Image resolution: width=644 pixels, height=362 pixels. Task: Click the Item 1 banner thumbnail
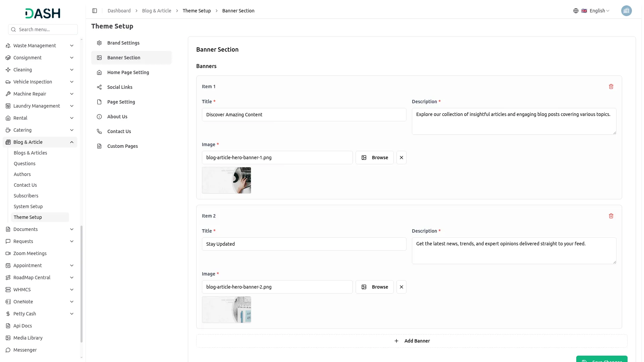click(x=226, y=180)
